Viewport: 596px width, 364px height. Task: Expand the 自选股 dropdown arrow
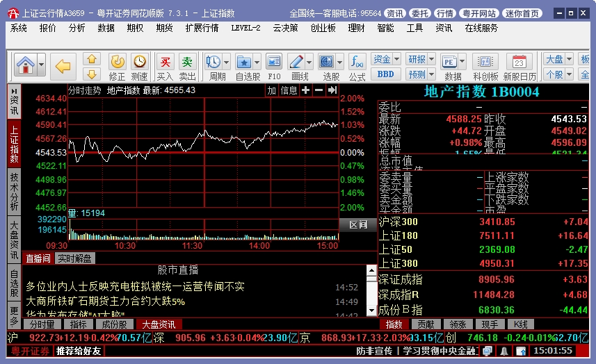[257, 62]
